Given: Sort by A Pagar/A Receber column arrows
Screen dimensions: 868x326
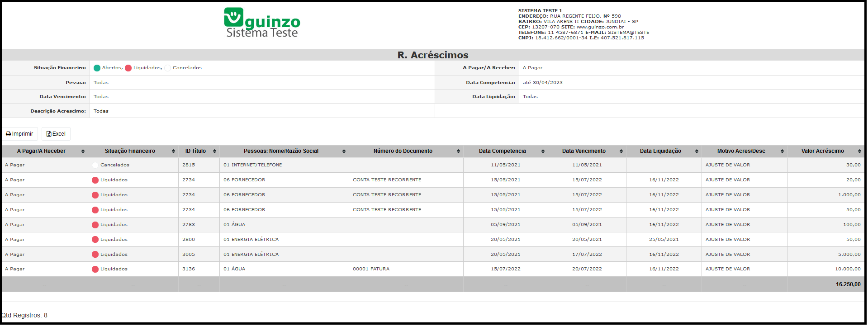Looking at the screenshot, I should tap(83, 151).
